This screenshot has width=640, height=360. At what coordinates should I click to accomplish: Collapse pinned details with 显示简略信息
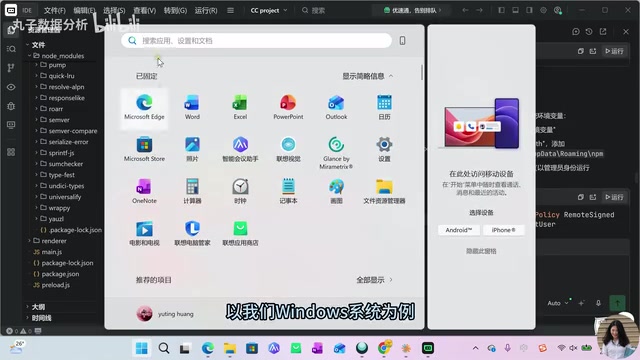367,76
